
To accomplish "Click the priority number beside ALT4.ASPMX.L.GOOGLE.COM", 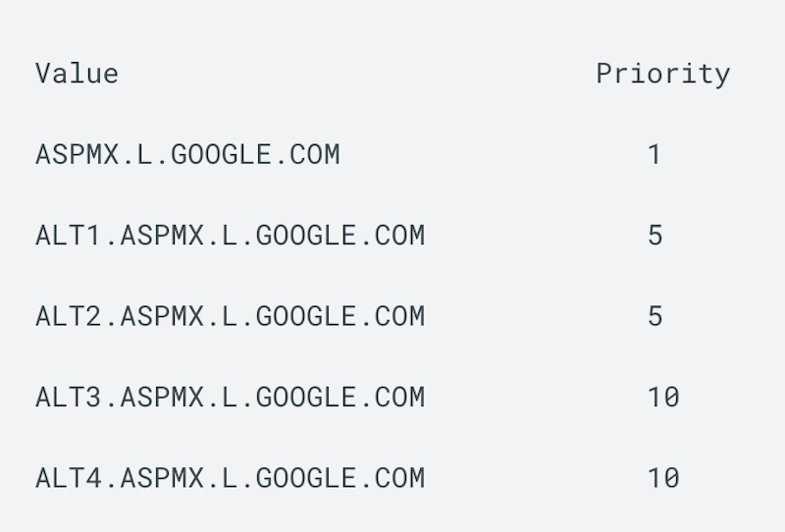I will point(663,478).
